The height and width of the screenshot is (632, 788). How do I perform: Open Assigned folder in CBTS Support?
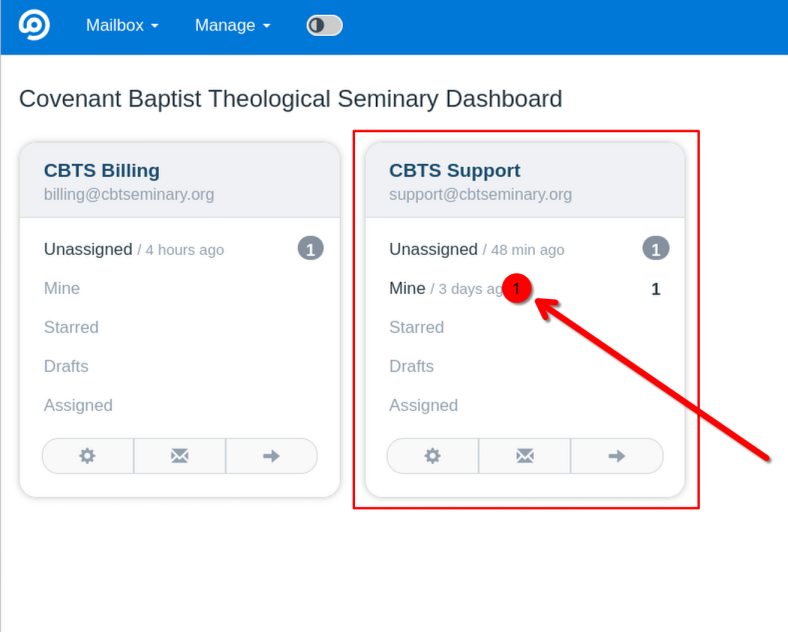tap(423, 405)
